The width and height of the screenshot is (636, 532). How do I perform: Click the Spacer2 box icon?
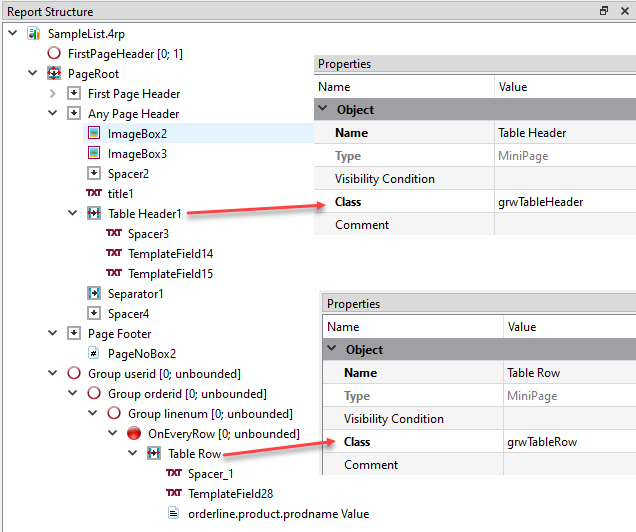click(94, 173)
